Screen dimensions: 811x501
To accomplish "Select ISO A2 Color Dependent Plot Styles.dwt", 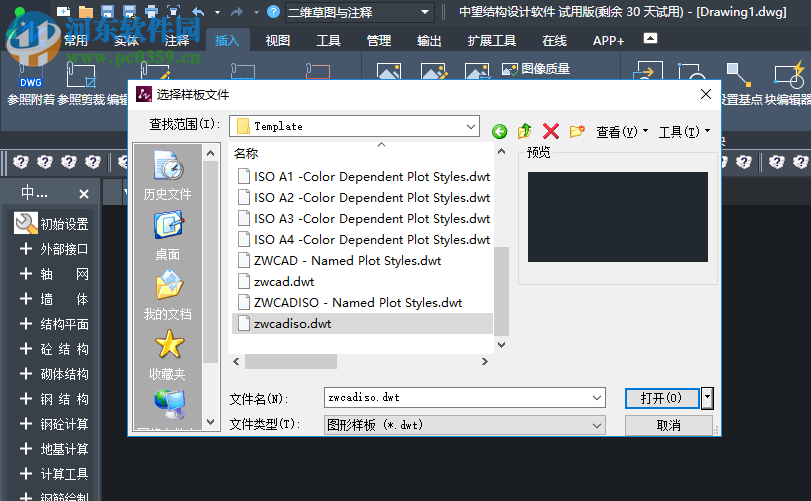I will pyautogui.click(x=364, y=198).
